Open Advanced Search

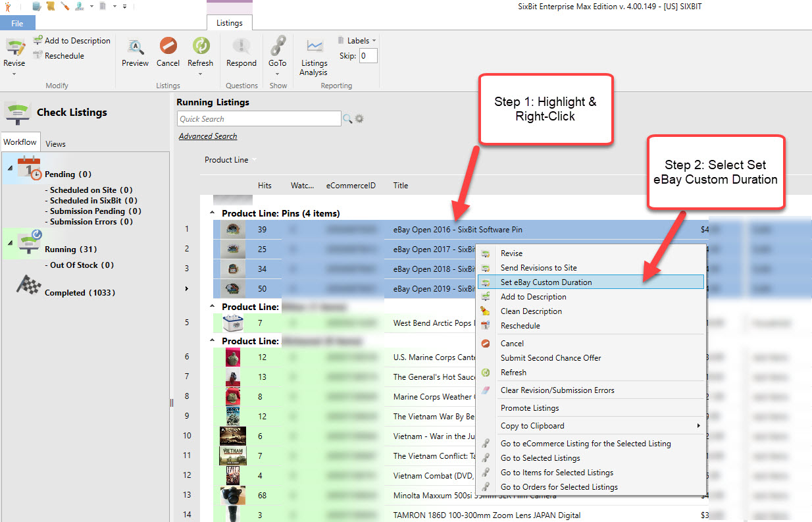point(207,136)
